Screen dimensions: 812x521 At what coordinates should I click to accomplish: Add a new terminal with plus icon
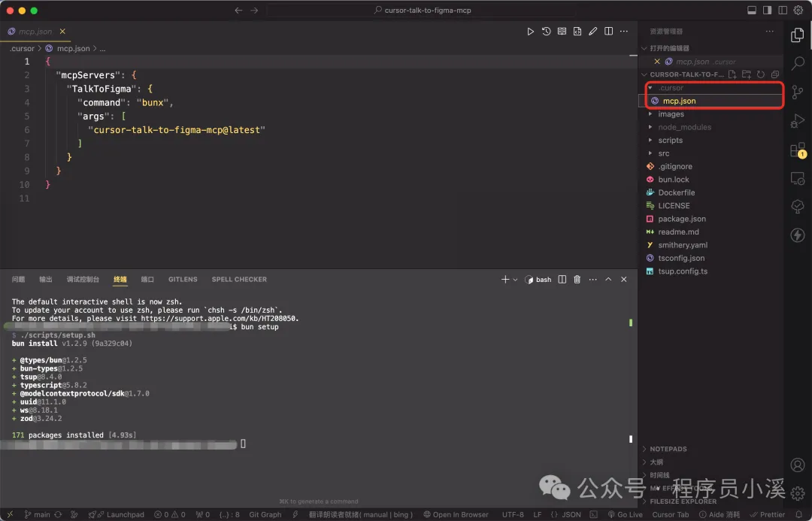click(x=505, y=280)
